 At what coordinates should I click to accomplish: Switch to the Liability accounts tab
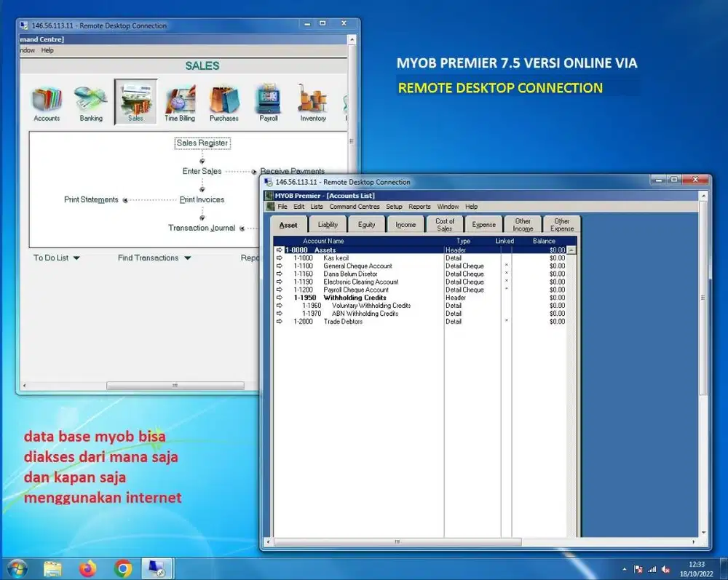click(328, 223)
